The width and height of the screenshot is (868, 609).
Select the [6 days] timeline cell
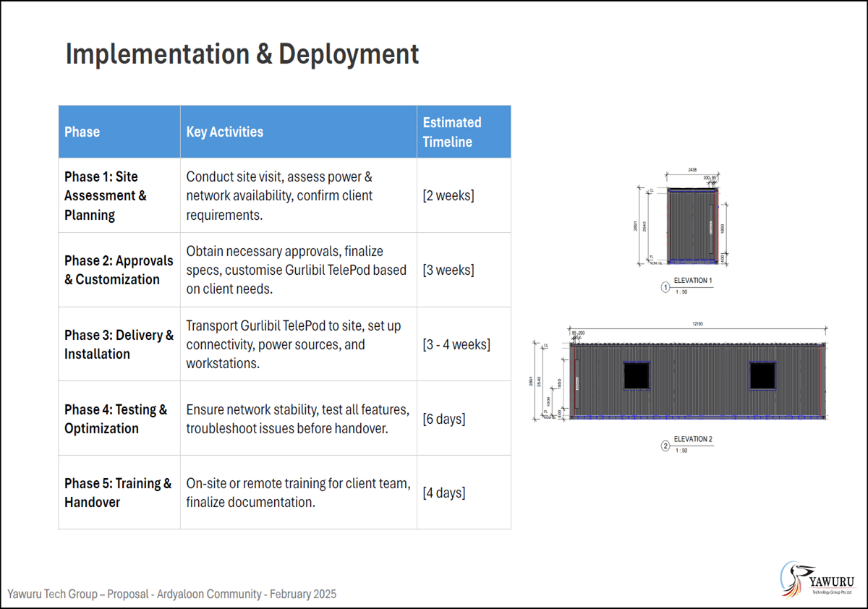444,419
